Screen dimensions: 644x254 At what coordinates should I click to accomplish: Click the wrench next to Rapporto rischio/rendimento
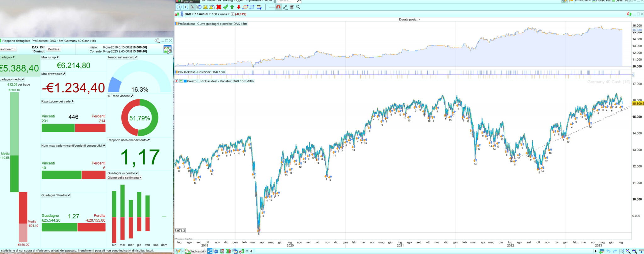(x=148, y=140)
